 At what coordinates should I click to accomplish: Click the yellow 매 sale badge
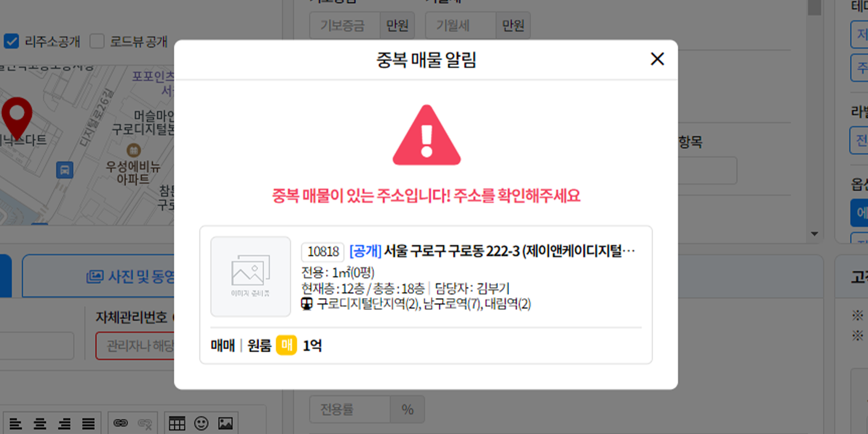286,346
